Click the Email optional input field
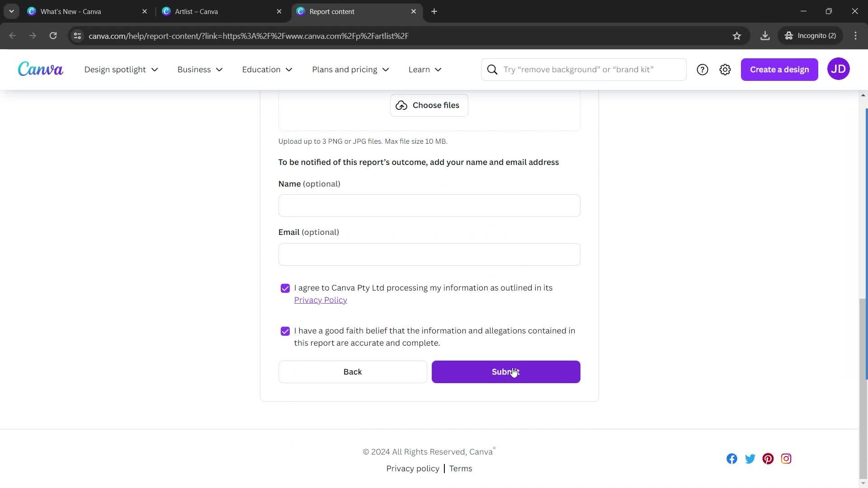The height and width of the screenshot is (488, 868). [x=429, y=254]
